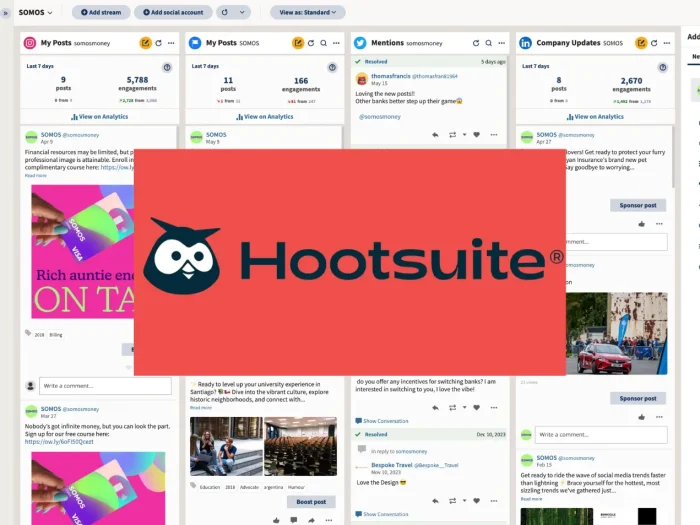Viewport: 700px width, 525px height.
Task: Show Conversation under Bespoke Travel mention
Action: (x=382, y=514)
